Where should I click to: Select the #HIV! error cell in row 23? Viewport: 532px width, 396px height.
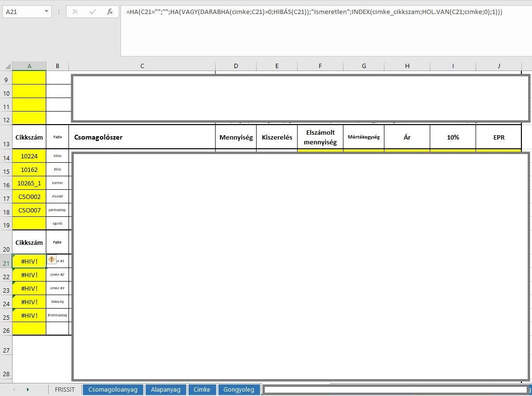[x=29, y=288]
